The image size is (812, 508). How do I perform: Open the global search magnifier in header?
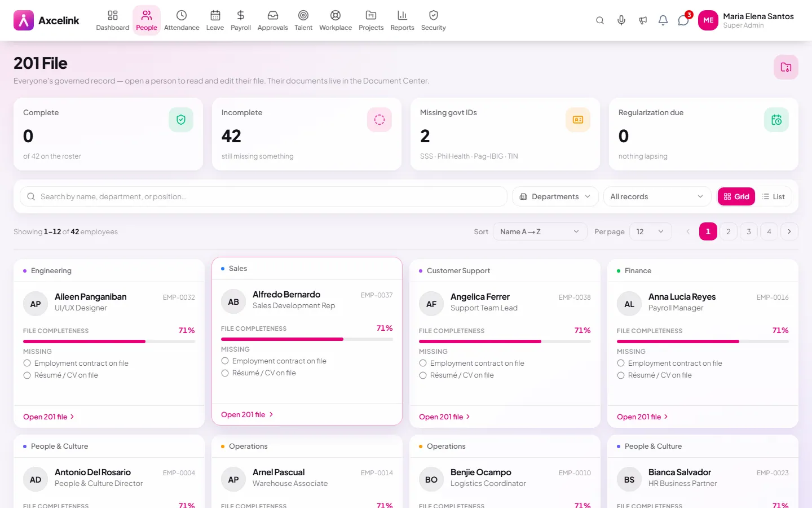600,20
